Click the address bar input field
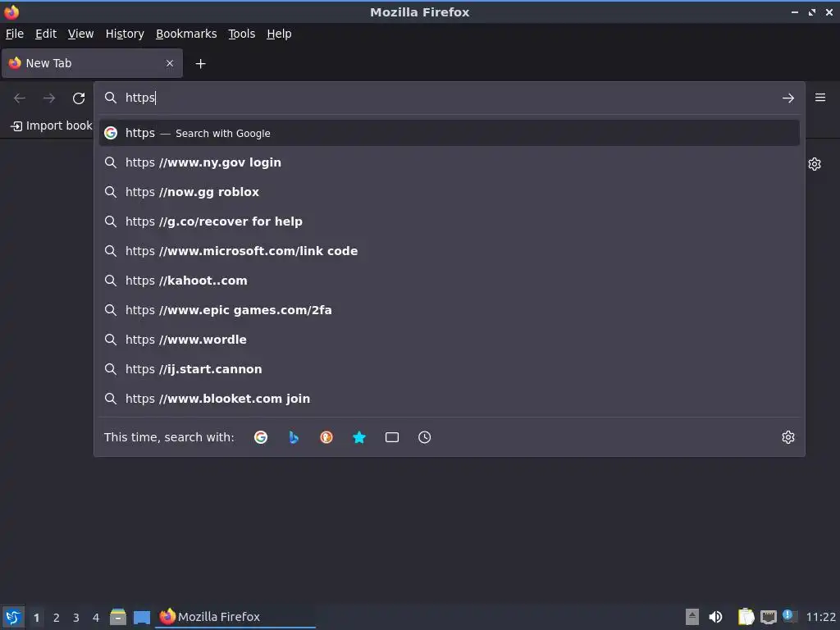This screenshot has height=630, width=840. 449,98
